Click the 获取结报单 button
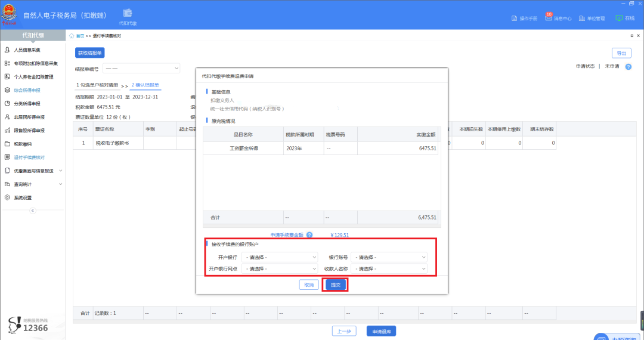Image resolution: width=644 pixels, height=340 pixels. 90,53
